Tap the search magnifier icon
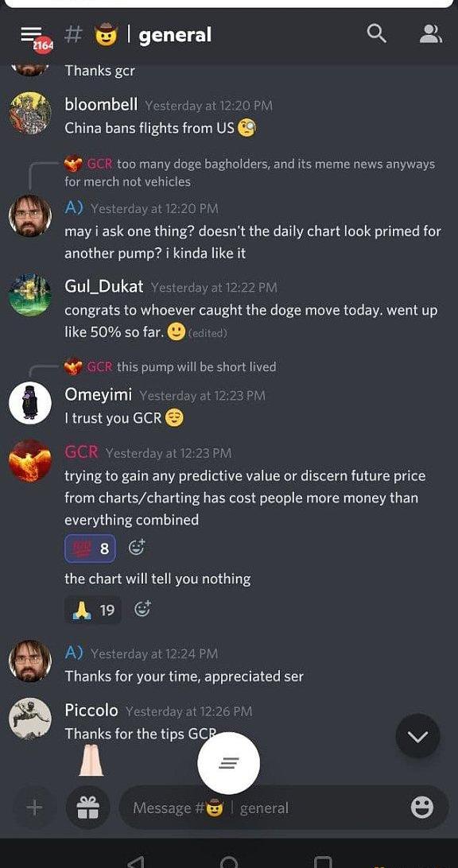Screen dimensions: 458x868 (376, 34)
